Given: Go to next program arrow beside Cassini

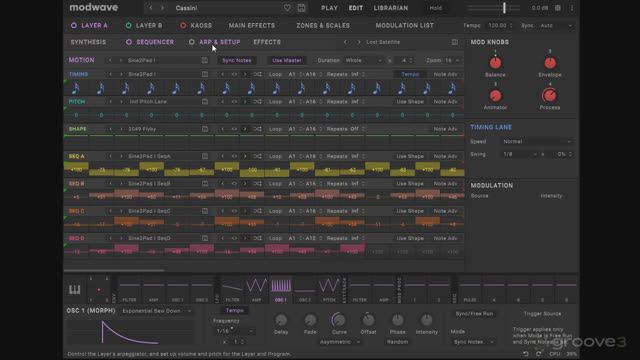Looking at the screenshot, I should tap(162, 8).
